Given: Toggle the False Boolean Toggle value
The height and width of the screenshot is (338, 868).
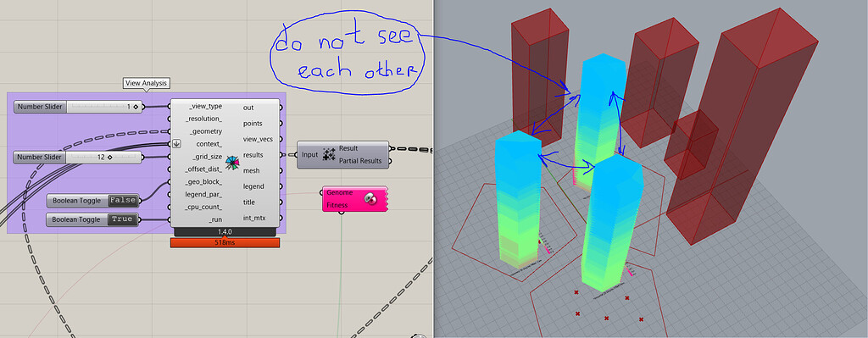Looking at the screenshot, I should [x=122, y=200].
